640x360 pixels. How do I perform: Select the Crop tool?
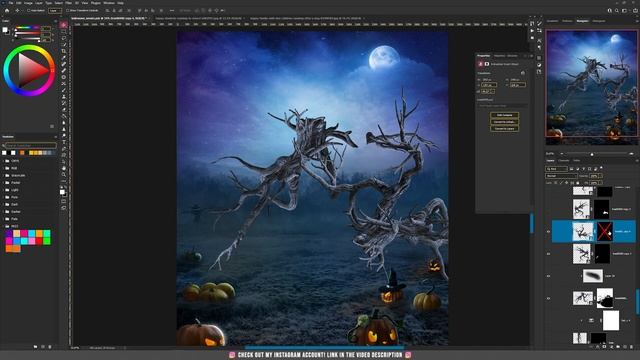(x=64, y=51)
